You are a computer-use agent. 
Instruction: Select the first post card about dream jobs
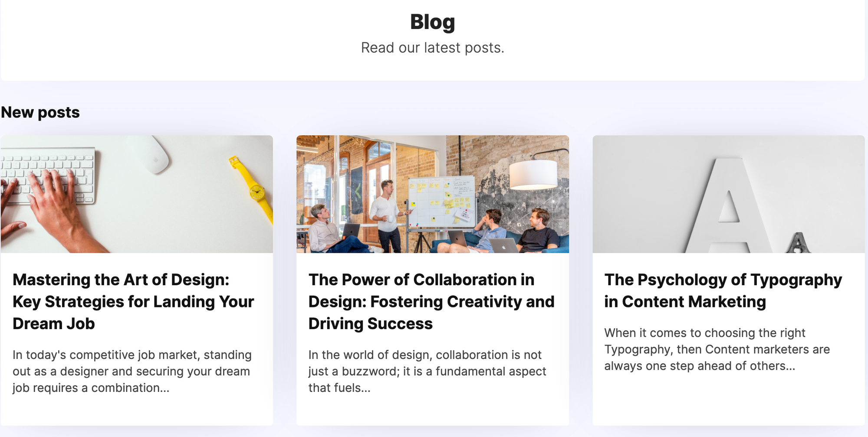(x=137, y=277)
